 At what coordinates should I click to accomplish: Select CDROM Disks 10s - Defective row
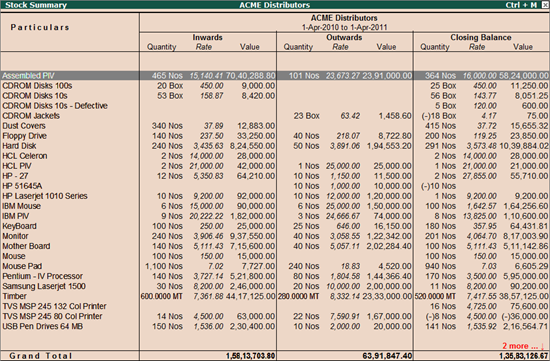click(55, 106)
